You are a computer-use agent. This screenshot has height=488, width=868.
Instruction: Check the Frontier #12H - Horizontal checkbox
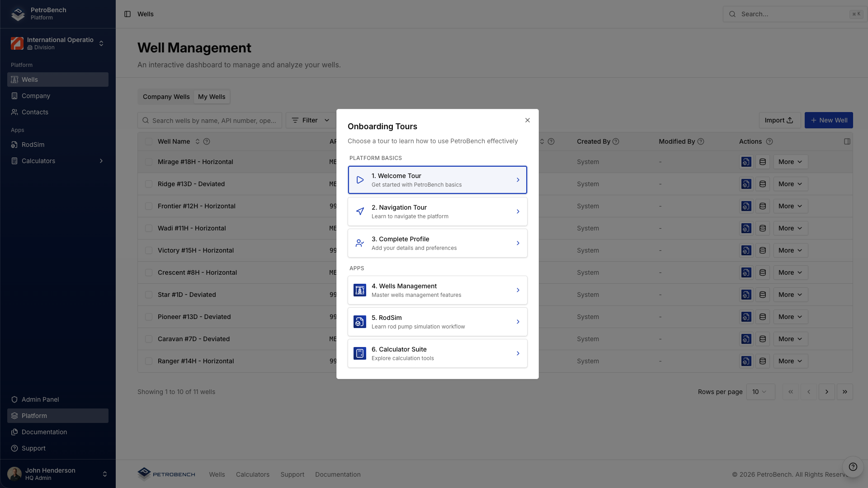point(149,206)
